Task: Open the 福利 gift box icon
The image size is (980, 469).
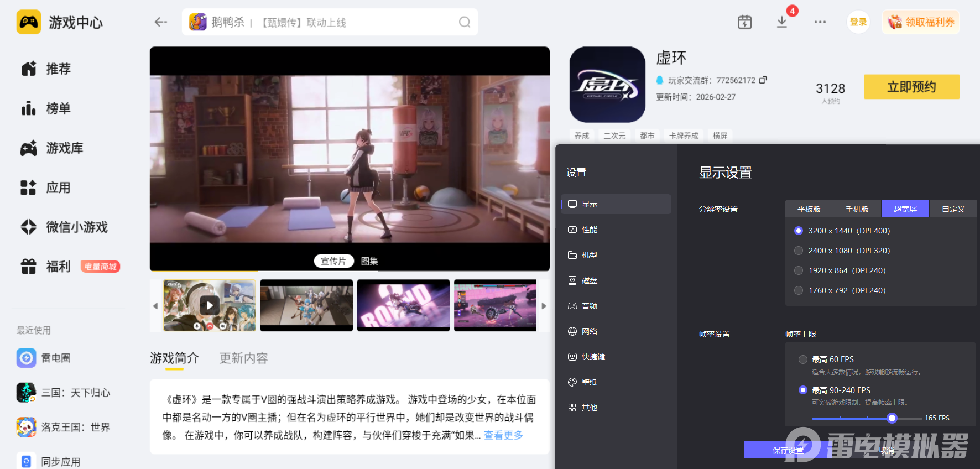Action: (x=29, y=267)
